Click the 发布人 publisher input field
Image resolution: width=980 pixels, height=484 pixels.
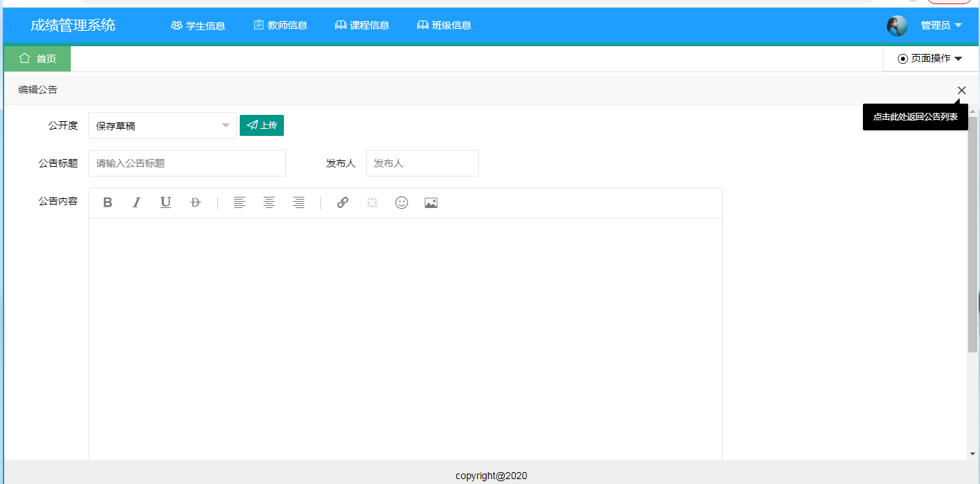(422, 163)
